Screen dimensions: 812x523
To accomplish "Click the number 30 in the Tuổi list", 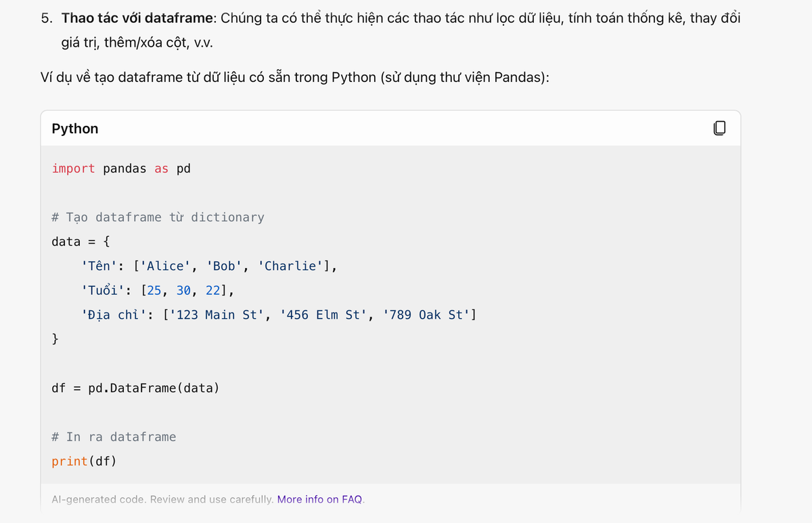I will 183,290.
